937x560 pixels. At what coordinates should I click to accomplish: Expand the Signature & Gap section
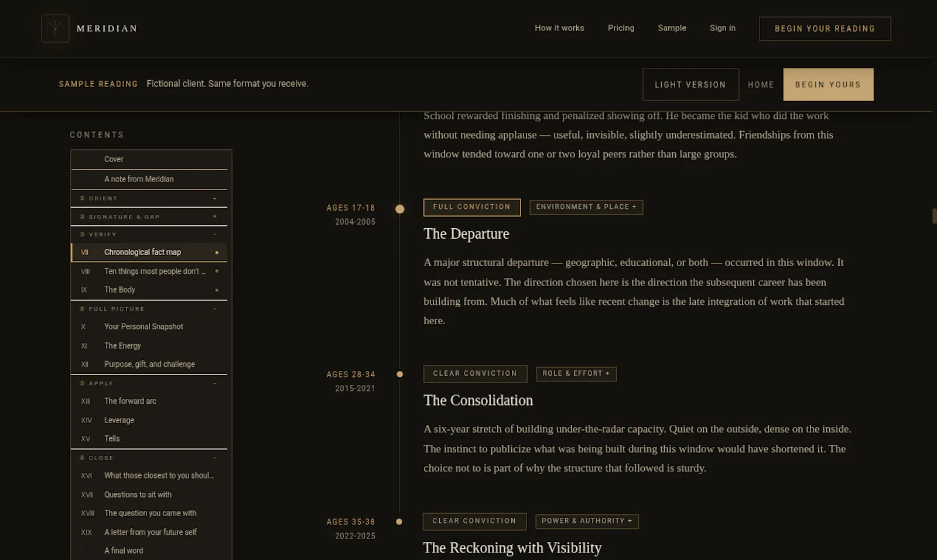[x=149, y=217]
